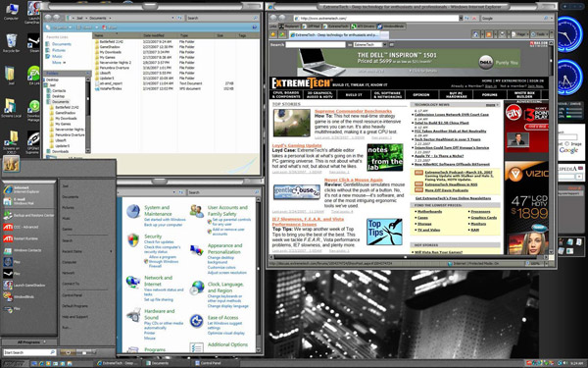Screen dimensions: 588x368
Task: Click IE Add to Favorites icon
Action: pyautogui.click(x=281, y=34)
